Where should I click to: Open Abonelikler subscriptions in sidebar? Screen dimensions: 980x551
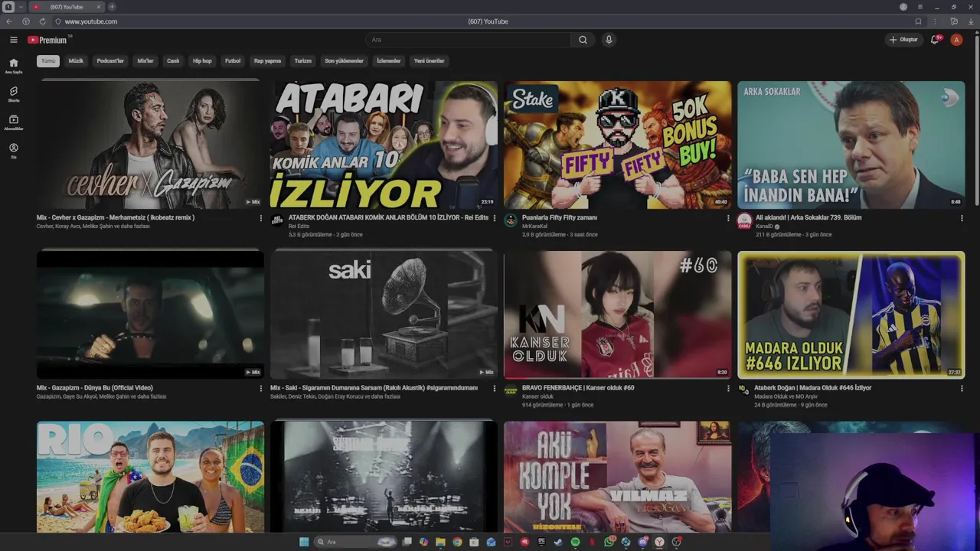pyautogui.click(x=14, y=122)
